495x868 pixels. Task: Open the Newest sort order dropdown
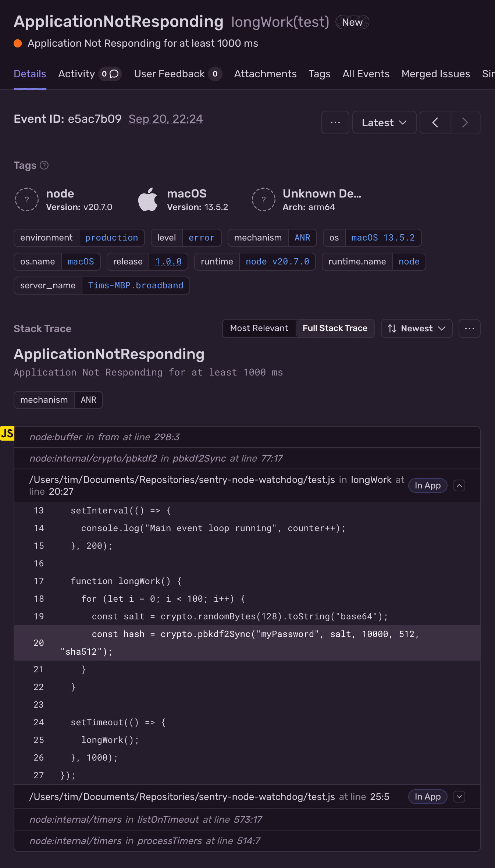point(417,328)
